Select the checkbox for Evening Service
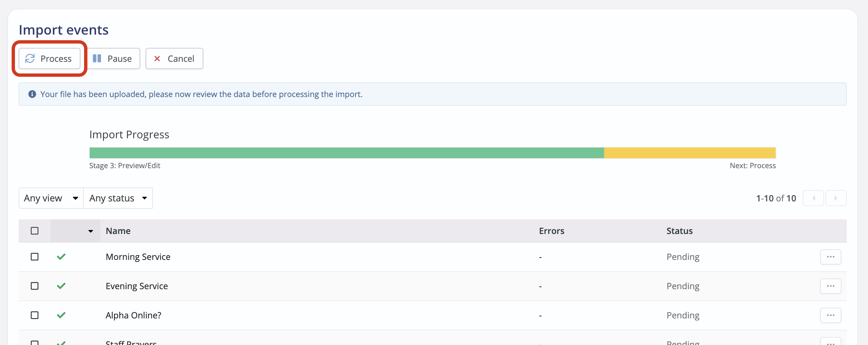The image size is (868, 345). pos(34,286)
